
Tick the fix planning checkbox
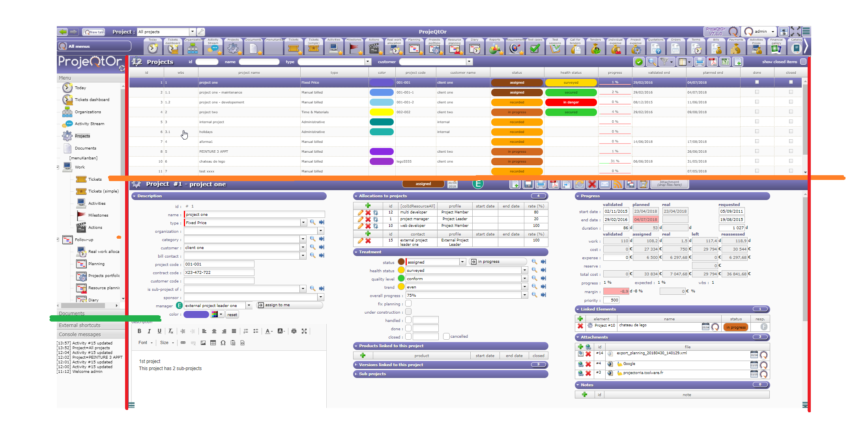click(408, 303)
